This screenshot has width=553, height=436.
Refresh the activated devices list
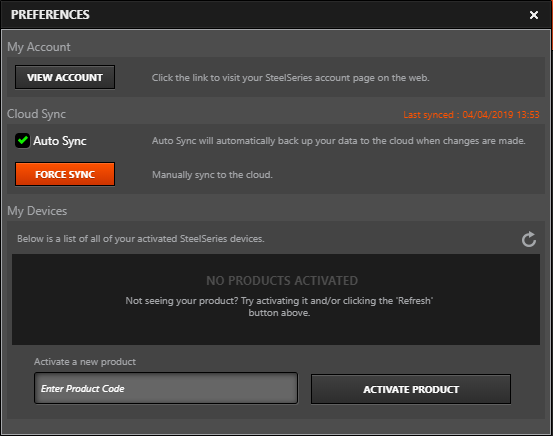529,239
